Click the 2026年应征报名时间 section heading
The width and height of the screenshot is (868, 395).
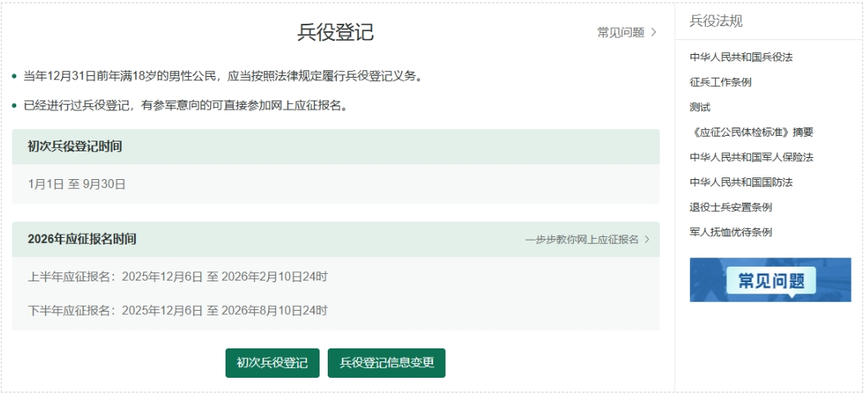point(82,240)
